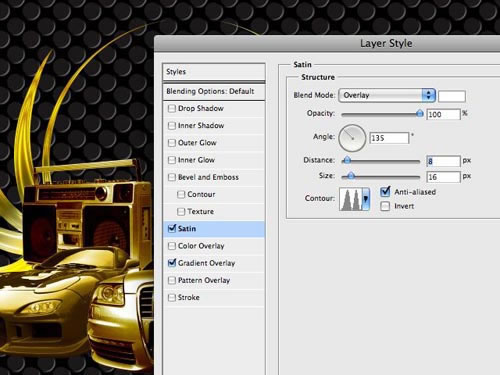Enable the Inner Shadow checkbox
The height and width of the screenshot is (375, 500).
(172, 126)
